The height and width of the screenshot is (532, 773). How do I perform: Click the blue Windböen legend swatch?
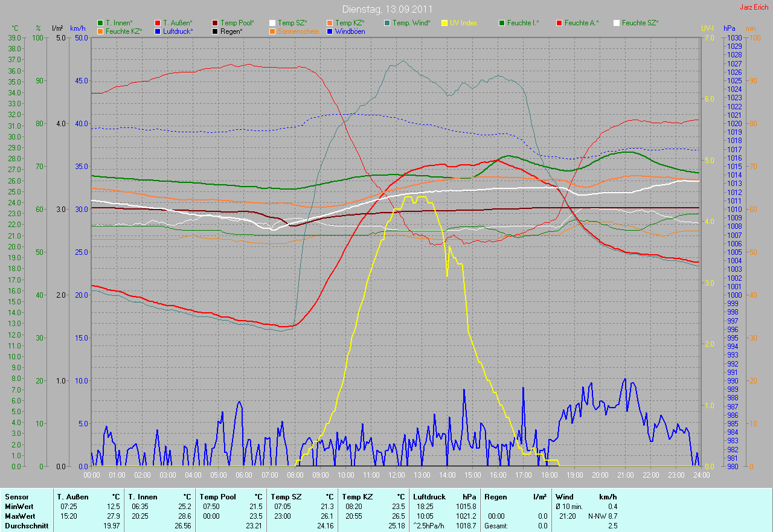[x=330, y=31]
